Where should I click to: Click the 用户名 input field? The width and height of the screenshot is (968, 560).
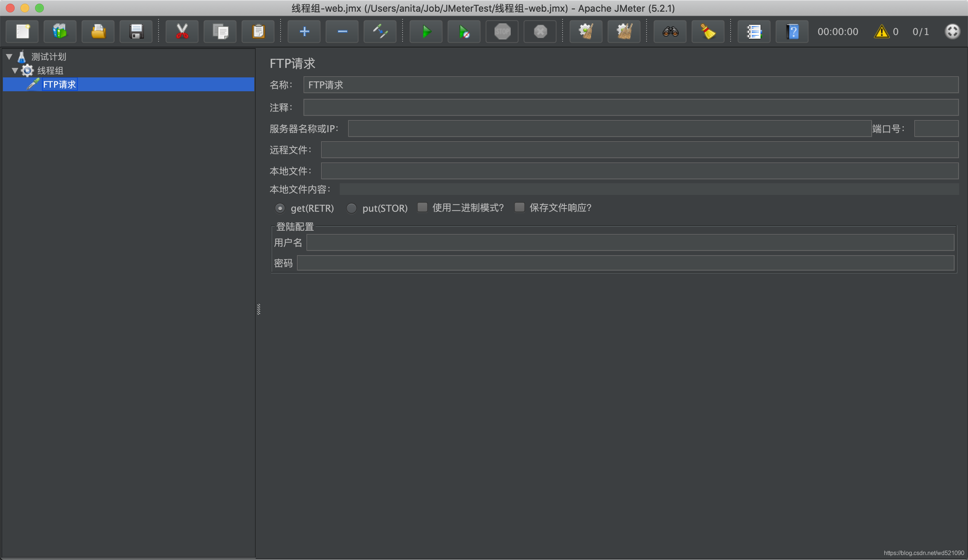pyautogui.click(x=630, y=242)
